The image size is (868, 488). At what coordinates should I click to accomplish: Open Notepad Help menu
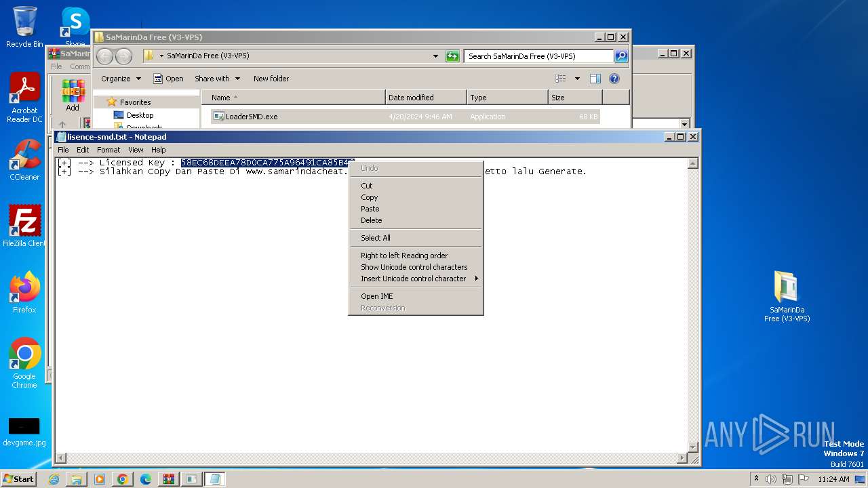158,150
